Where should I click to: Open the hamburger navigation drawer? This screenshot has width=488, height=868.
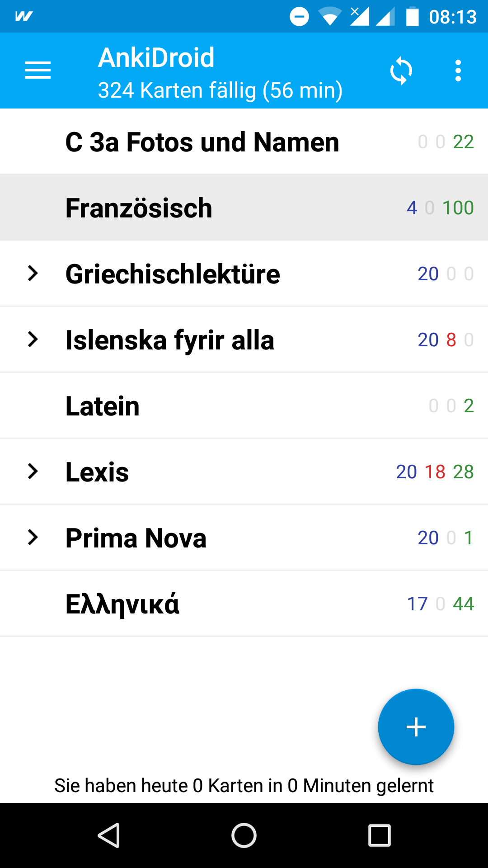coord(38,71)
